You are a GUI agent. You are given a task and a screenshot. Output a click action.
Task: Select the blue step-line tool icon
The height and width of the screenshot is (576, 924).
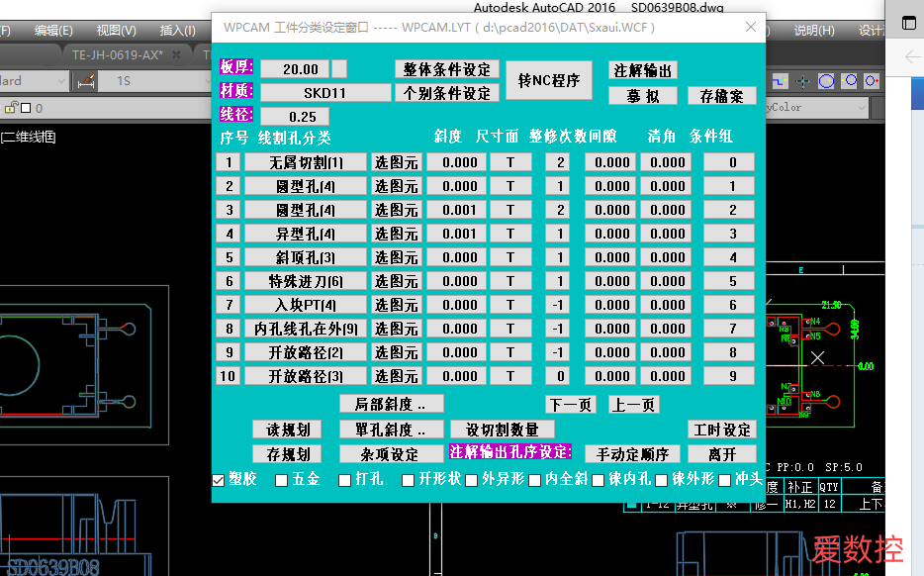tap(780, 81)
